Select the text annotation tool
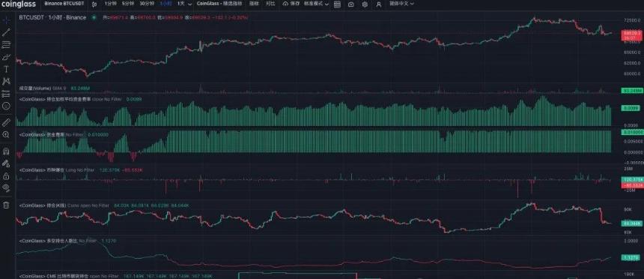 coord(6,69)
